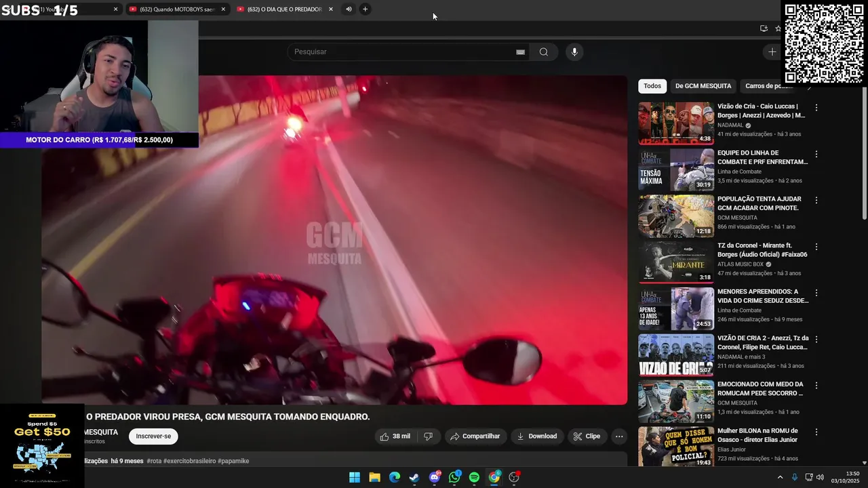Dislike the video with thumbs-down

(x=428, y=436)
